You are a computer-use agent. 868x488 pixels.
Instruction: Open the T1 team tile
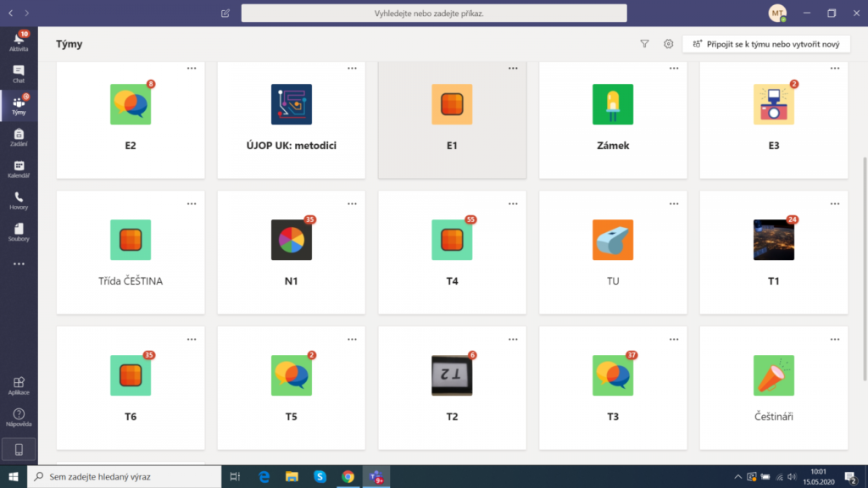tap(774, 252)
